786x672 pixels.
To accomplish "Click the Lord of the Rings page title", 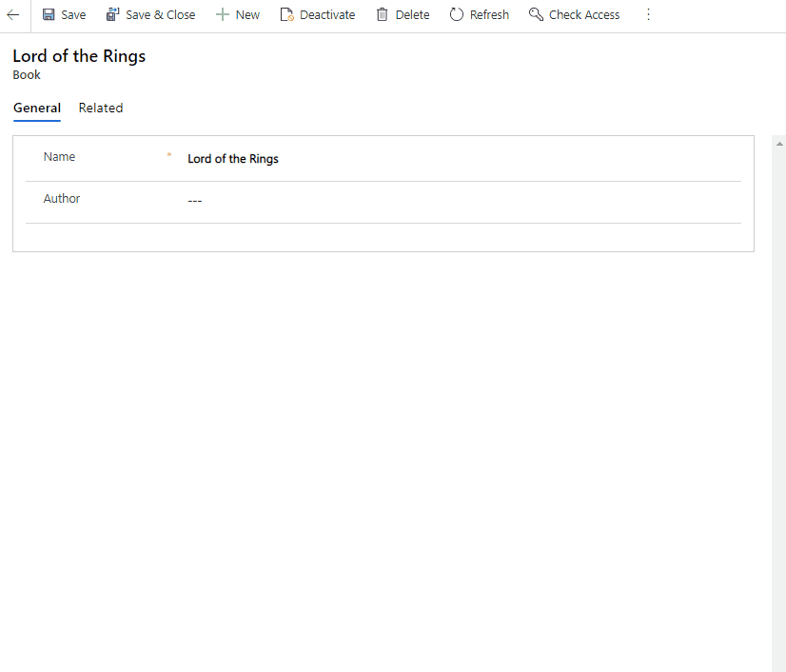I will pos(79,56).
